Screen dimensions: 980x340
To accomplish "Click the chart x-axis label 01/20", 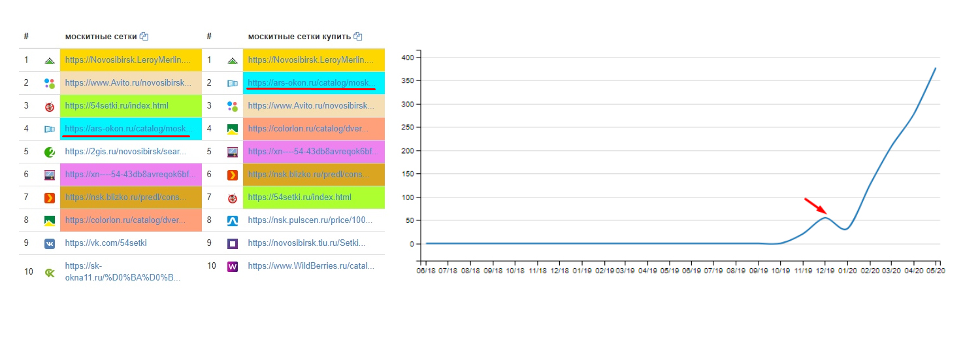I will [x=847, y=270].
